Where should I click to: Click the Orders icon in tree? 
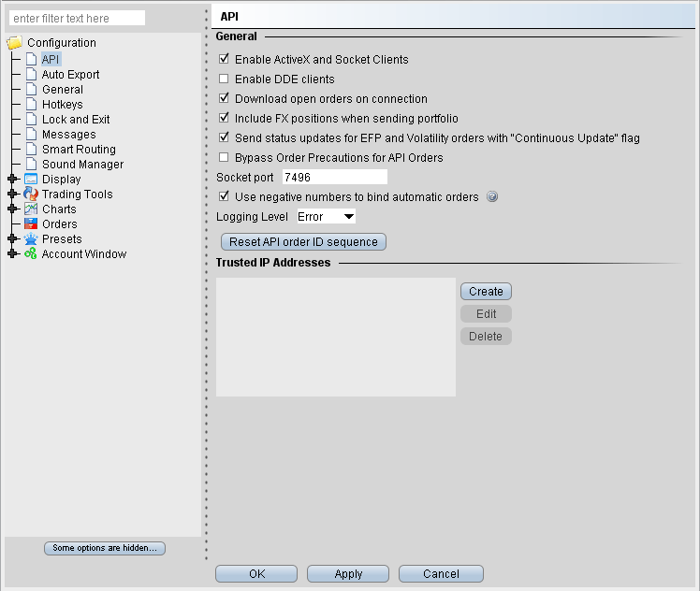[31, 224]
